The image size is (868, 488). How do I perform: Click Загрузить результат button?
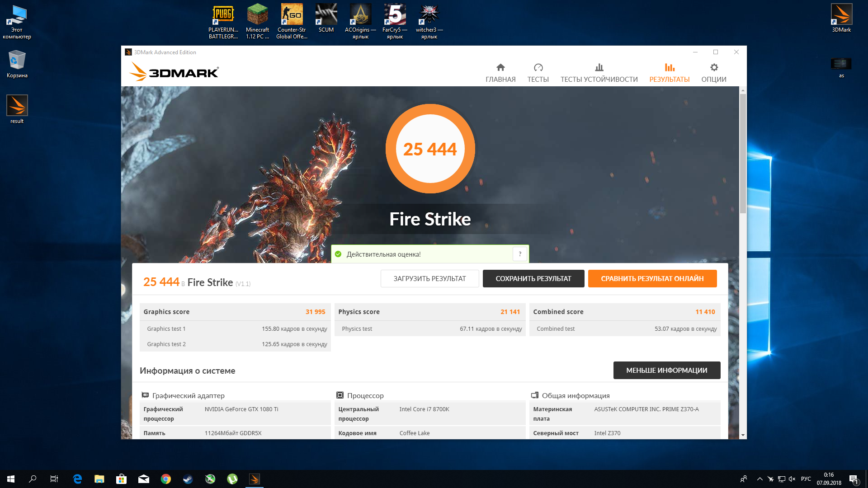click(x=429, y=279)
